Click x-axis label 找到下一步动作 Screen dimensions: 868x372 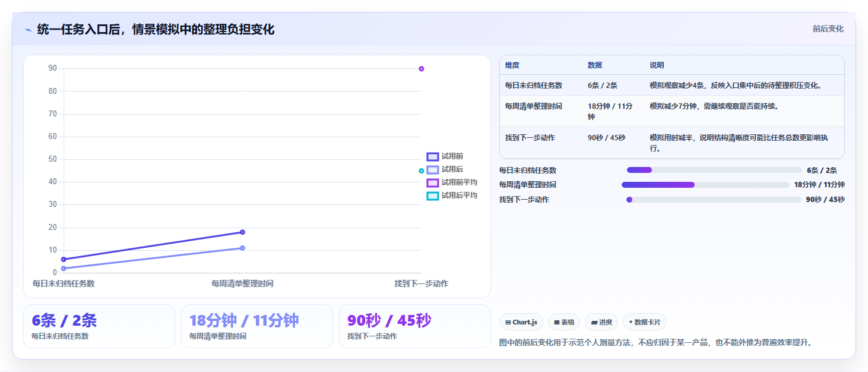(x=422, y=283)
